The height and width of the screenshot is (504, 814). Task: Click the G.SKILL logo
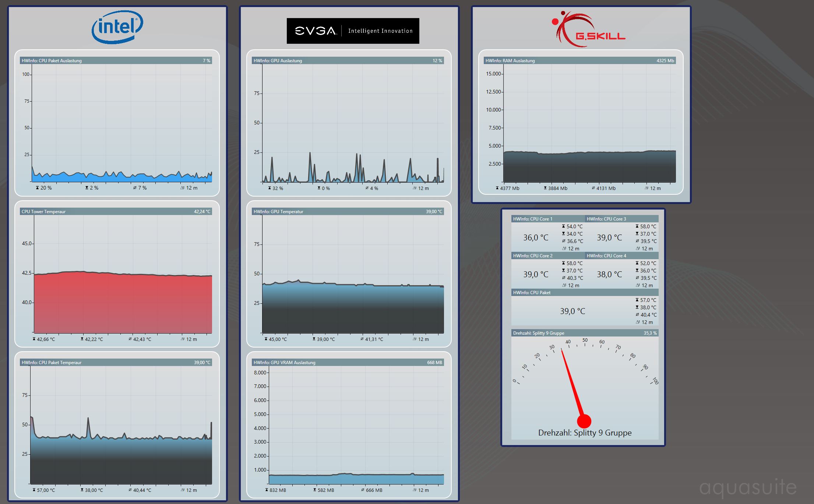588,29
